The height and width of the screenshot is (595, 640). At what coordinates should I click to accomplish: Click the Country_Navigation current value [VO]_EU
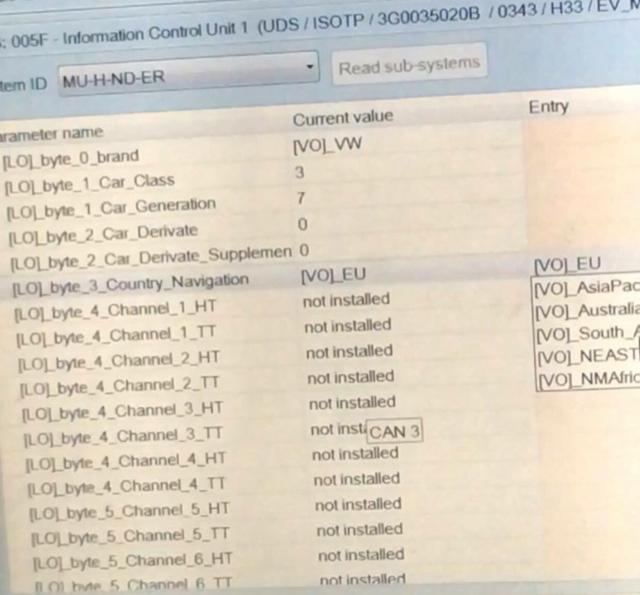(333, 275)
